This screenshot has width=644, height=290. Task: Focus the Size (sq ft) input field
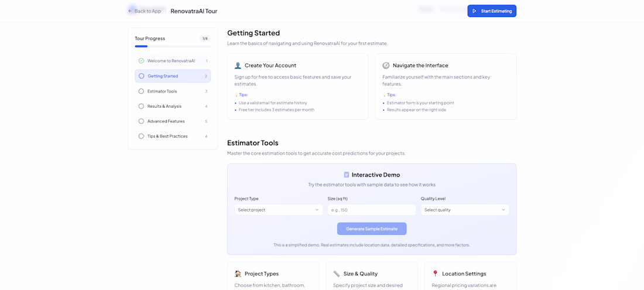(371, 210)
